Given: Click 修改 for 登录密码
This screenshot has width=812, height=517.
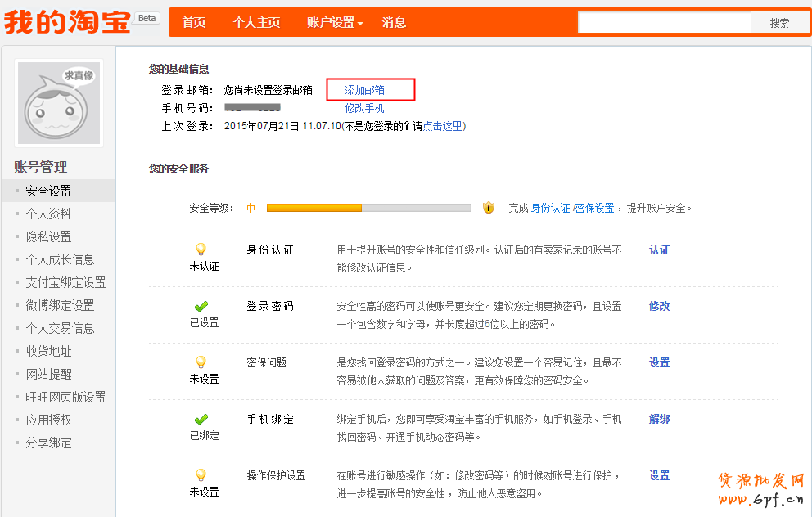Looking at the screenshot, I should pos(659,307).
